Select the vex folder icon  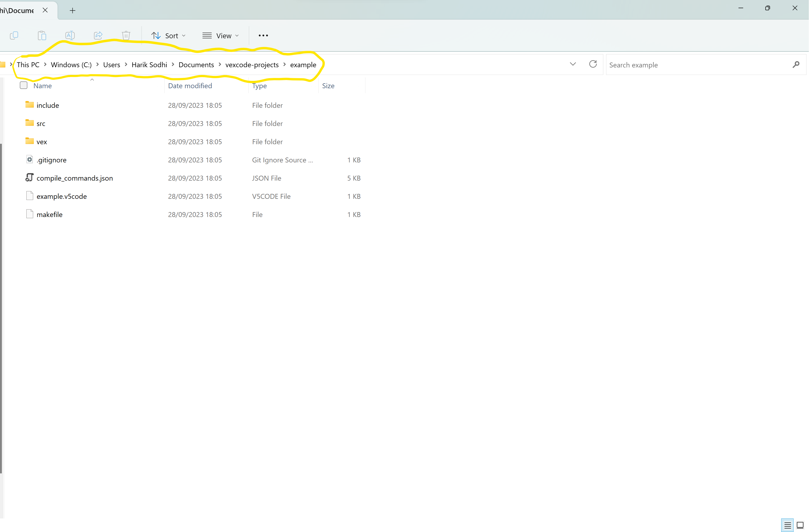click(x=30, y=141)
